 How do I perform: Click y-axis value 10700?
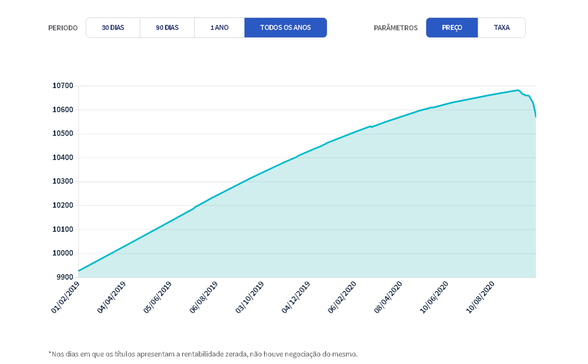(x=63, y=86)
